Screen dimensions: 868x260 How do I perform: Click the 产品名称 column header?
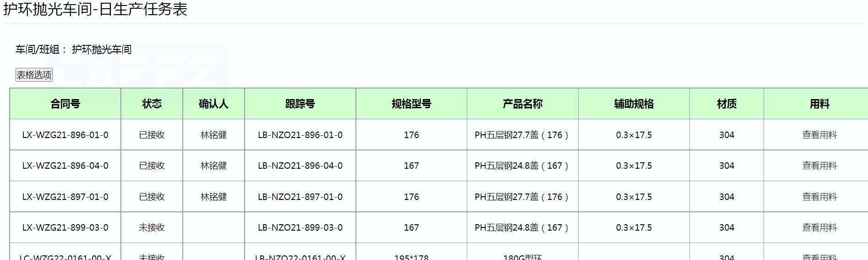[522, 104]
